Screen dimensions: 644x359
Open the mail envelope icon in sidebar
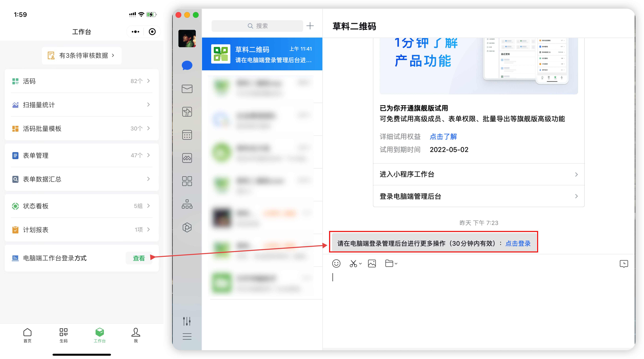click(187, 89)
